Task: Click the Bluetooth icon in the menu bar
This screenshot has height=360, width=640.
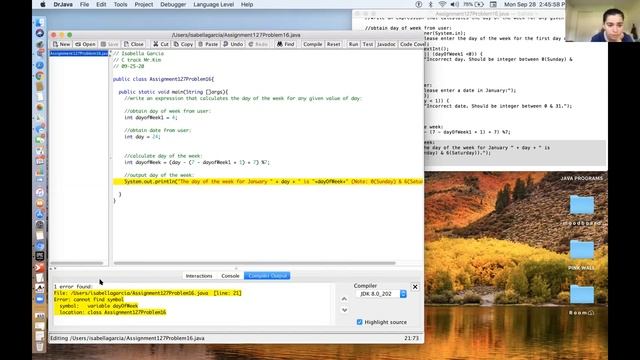Action: coord(430,4)
